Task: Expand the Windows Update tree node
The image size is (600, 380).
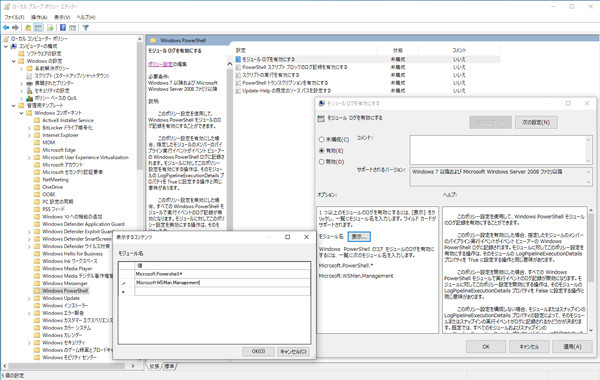Action: click(x=29, y=298)
